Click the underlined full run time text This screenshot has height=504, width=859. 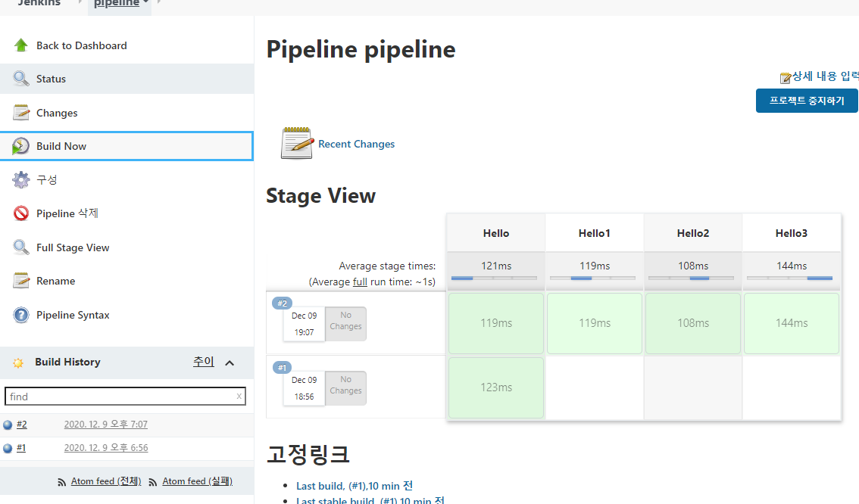point(360,282)
